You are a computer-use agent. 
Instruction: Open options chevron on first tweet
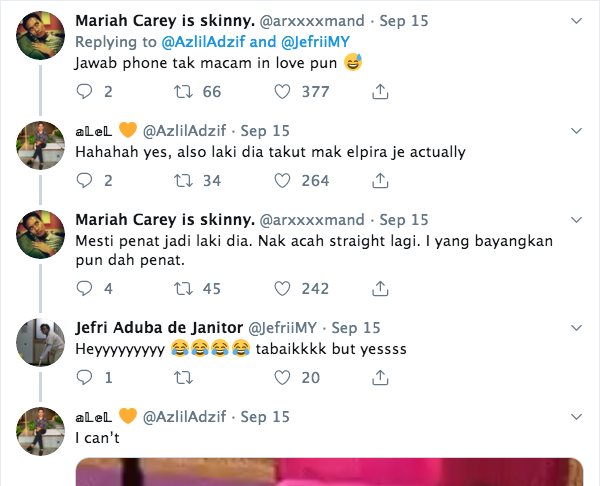click(576, 21)
